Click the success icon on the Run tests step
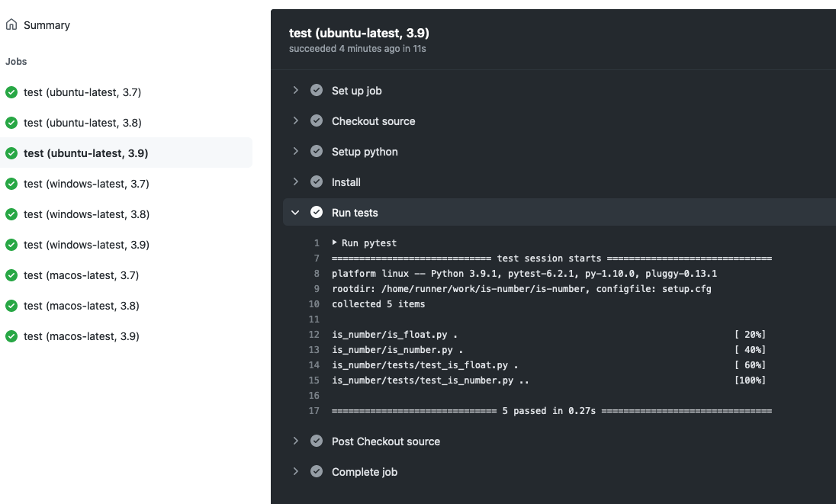This screenshot has width=836, height=504. coord(317,212)
